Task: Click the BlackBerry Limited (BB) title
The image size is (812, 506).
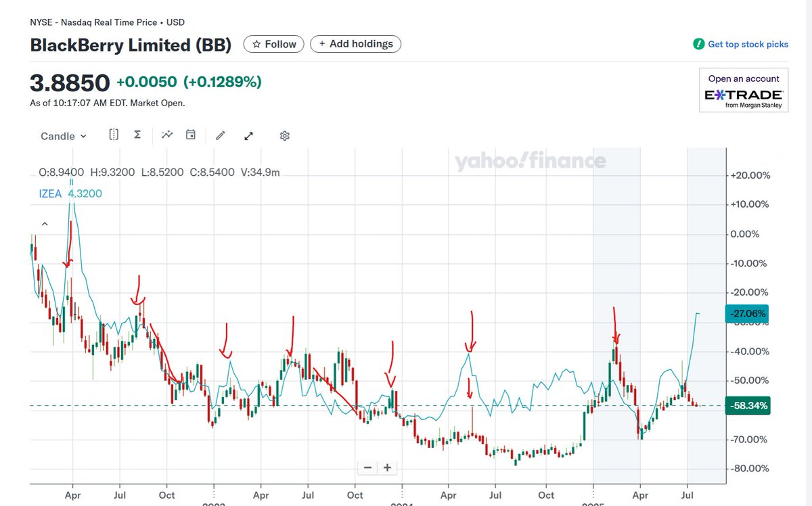Action: pyautogui.click(x=131, y=45)
